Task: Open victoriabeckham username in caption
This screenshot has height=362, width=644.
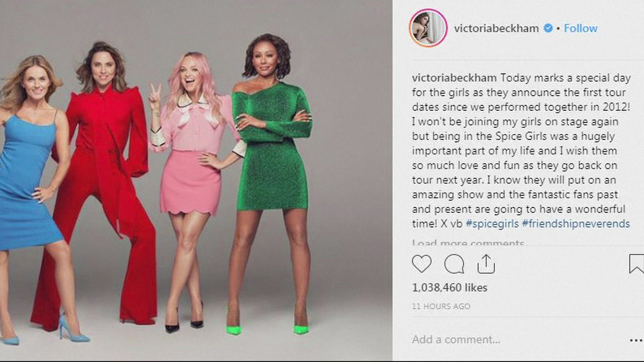Action: pyautogui.click(x=454, y=78)
